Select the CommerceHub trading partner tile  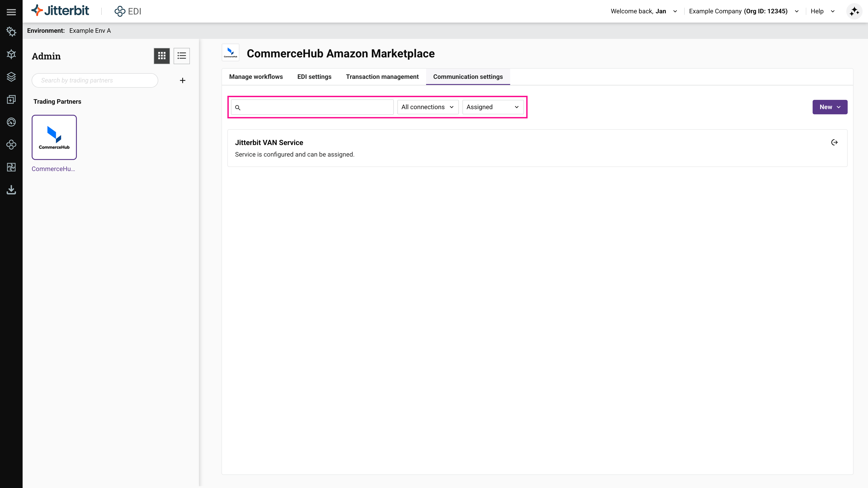tap(54, 137)
